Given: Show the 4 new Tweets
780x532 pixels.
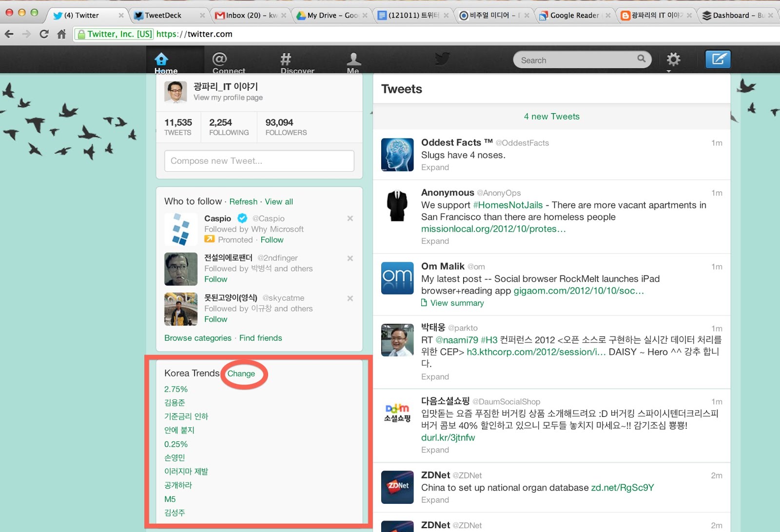Looking at the screenshot, I should (551, 117).
